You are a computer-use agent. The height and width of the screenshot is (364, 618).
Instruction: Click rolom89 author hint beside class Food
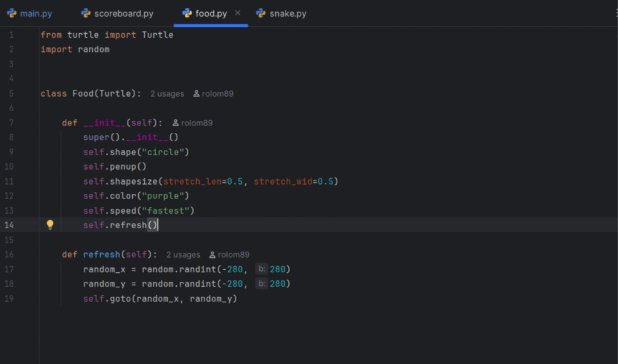point(218,94)
